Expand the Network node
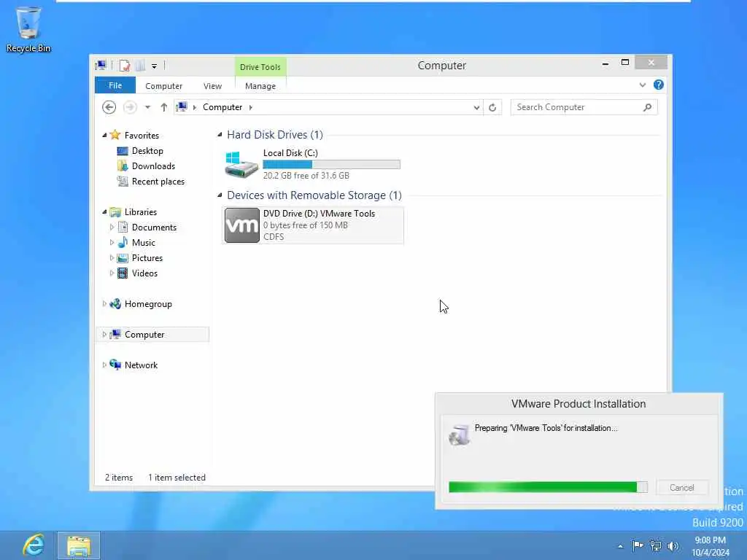 (x=104, y=365)
